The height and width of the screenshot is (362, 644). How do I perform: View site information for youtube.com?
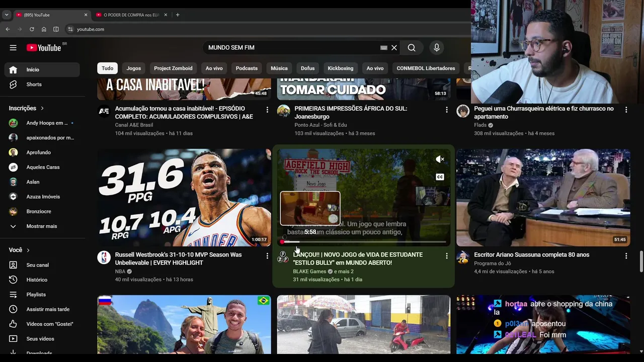(x=70, y=29)
